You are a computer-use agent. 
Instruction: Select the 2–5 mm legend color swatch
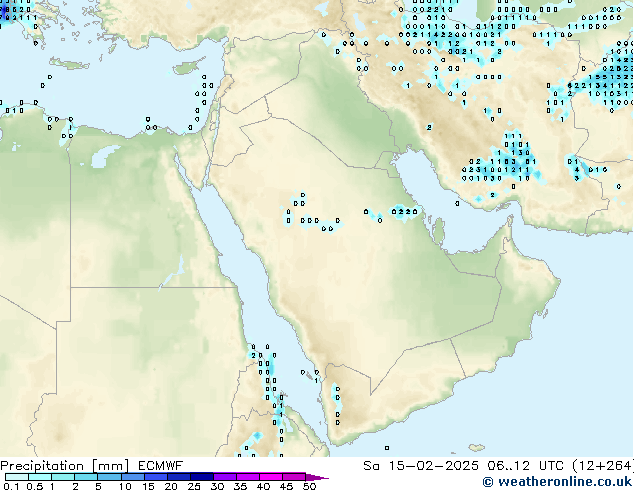[x=86, y=477]
